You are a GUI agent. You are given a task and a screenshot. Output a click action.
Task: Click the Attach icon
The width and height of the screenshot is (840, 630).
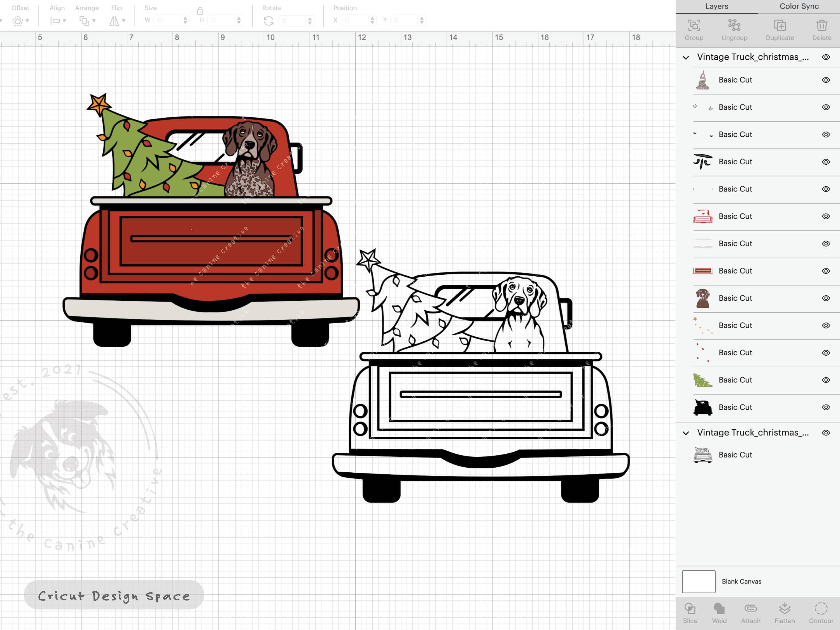pos(750,613)
